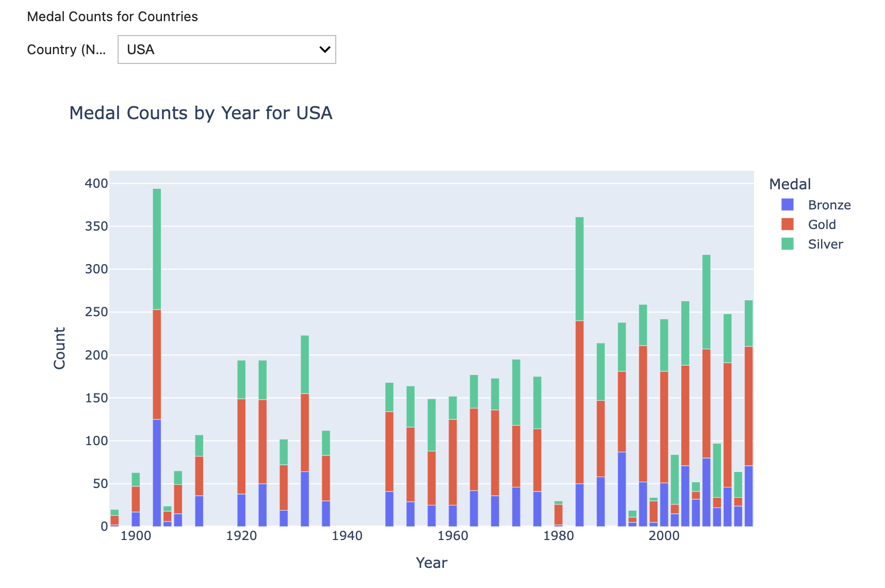Click the red Gold segment of the 1984 bar

(580, 402)
